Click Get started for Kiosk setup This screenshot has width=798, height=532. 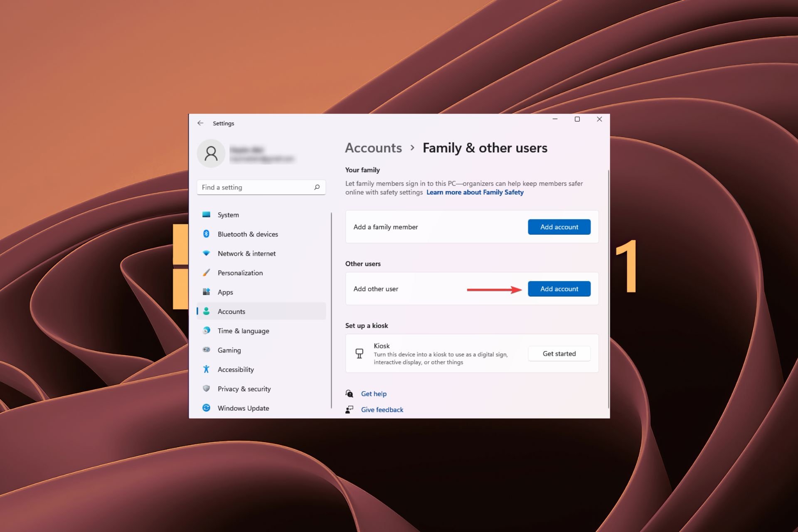559,353
